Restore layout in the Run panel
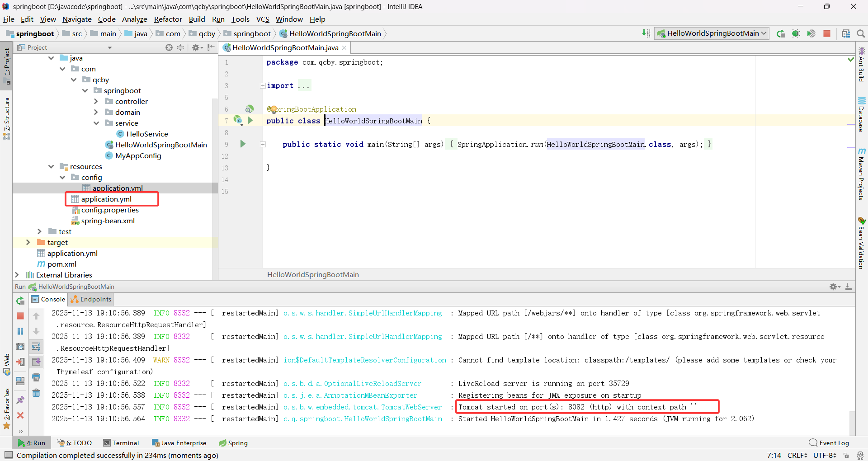Image resolution: width=868 pixels, height=461 pixels. [20, 381]
